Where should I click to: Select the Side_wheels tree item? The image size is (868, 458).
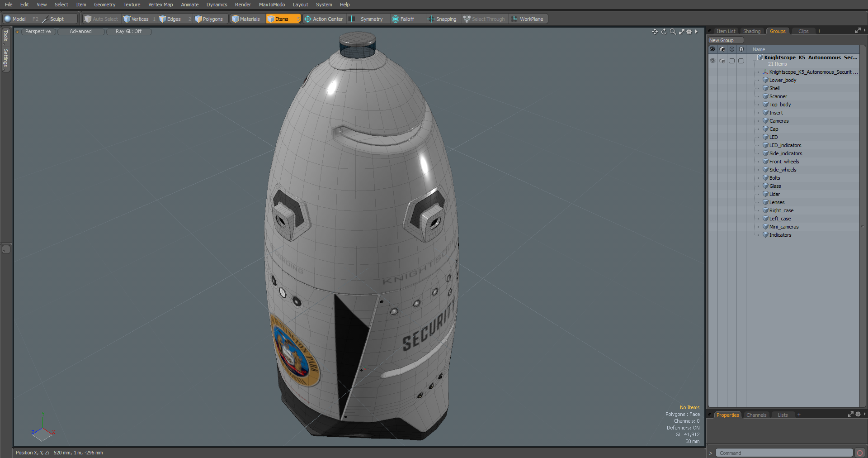point(783,170)
